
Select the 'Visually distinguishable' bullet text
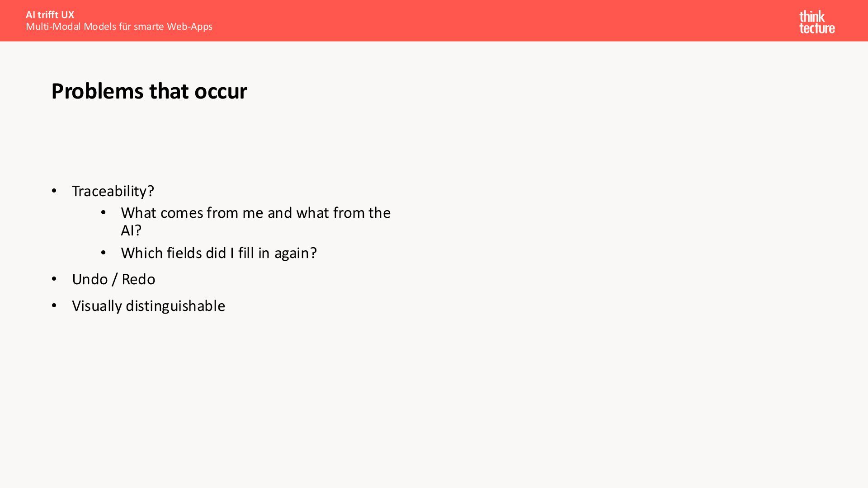149,306
